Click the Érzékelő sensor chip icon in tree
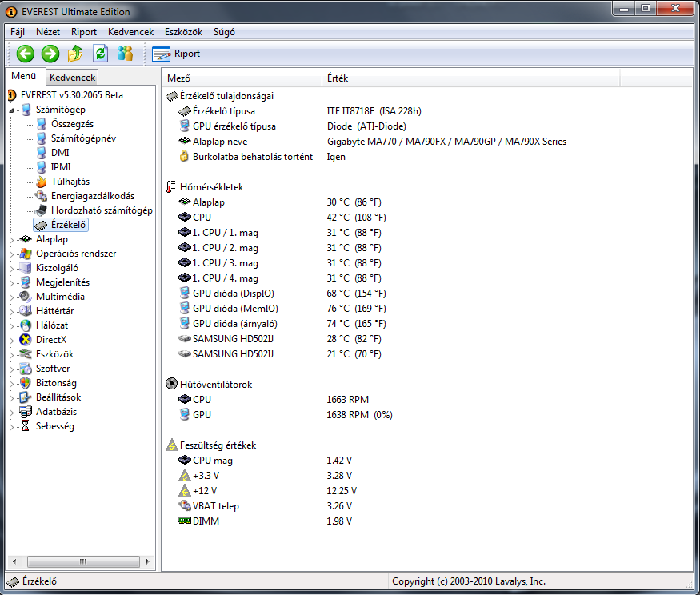 click(x=41, y=225)
